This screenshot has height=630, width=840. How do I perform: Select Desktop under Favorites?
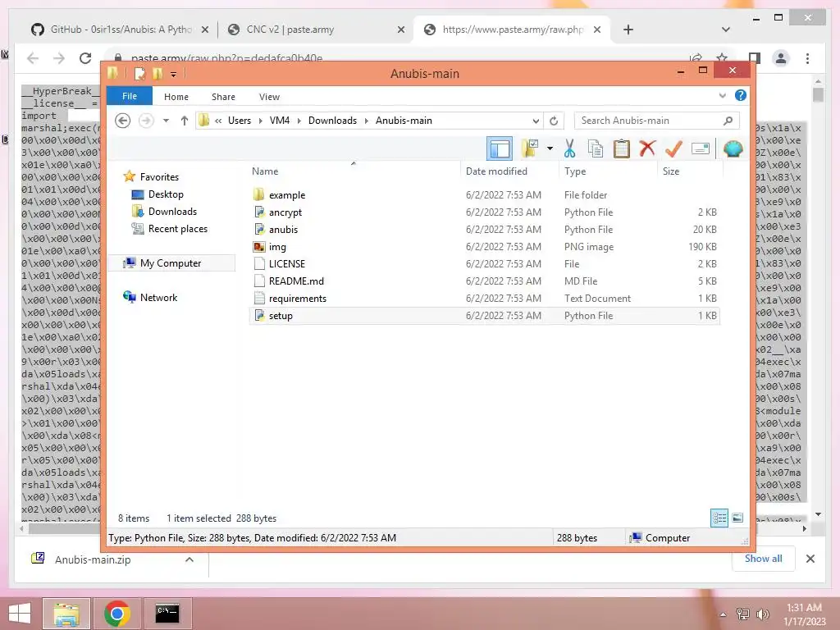166,194
